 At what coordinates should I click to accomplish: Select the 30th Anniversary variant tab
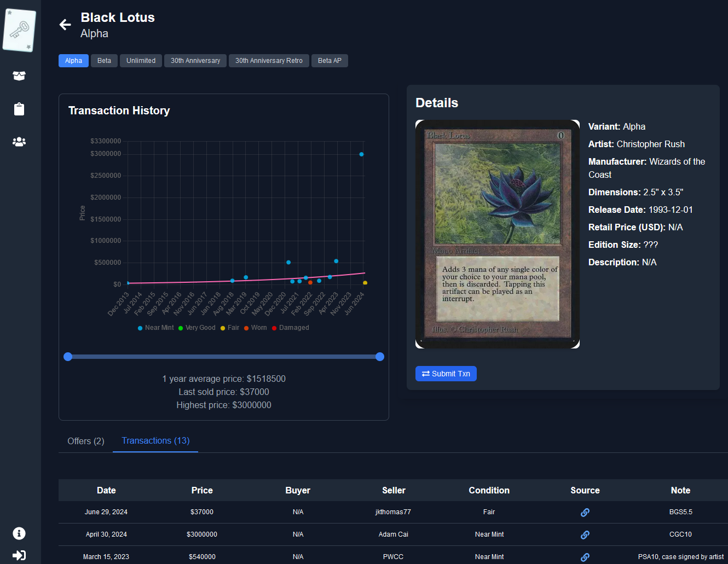195,61
